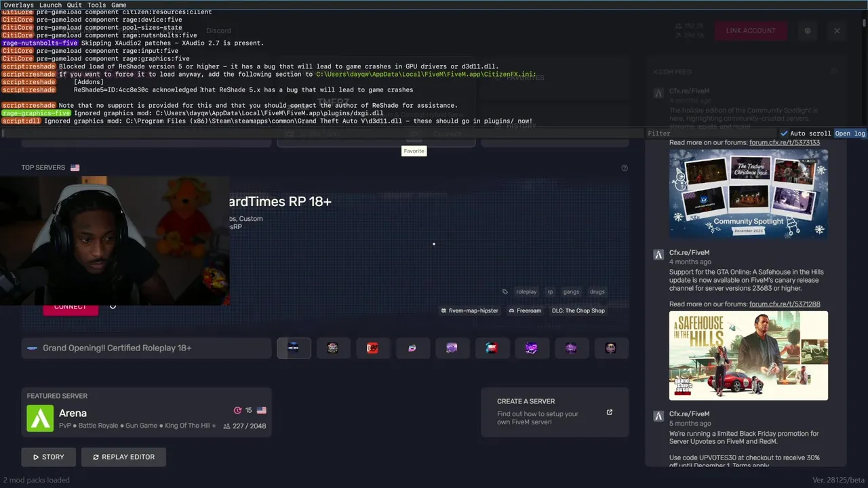Click the US flag on Arena card
The height and width of the screenshot is (488, 868).
click(x=261, y=410)
